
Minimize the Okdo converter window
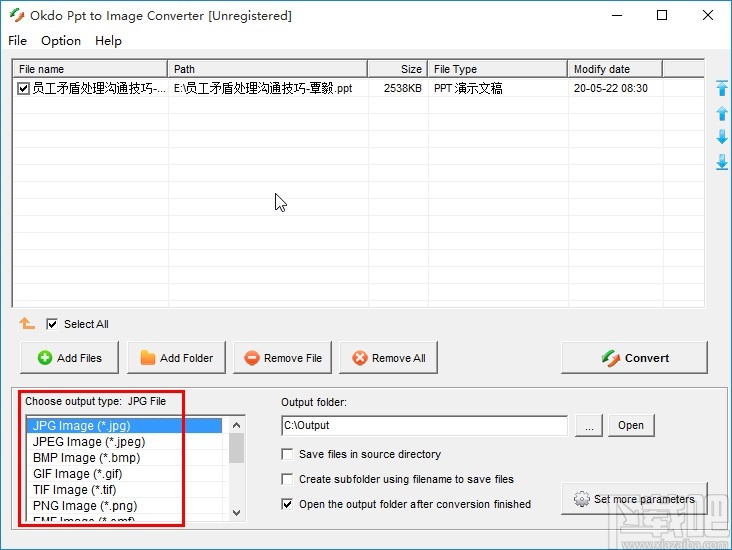(617, 15)
